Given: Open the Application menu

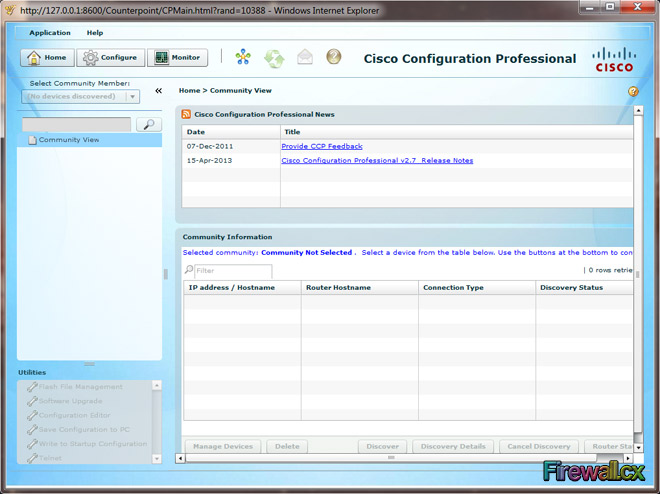Looking at the screenshot, I should pyautogui.click(x=50, y=32).
